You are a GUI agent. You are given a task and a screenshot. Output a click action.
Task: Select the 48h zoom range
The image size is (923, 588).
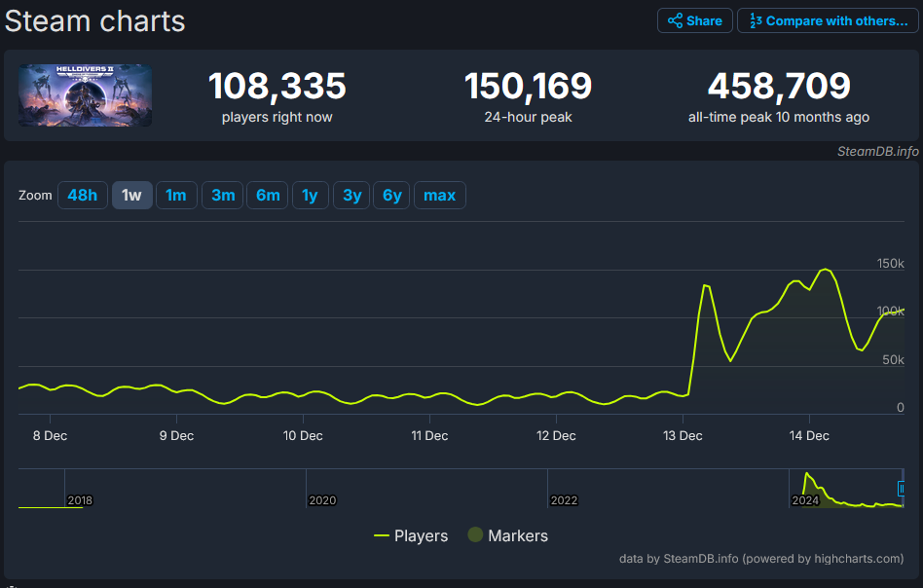pos(83,195)
